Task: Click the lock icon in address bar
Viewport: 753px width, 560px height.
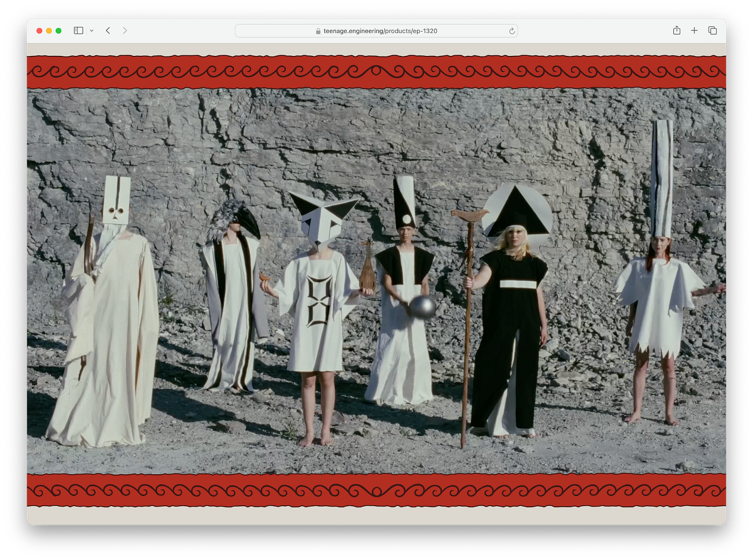Action: pyautogui.click(x=318, y=31)
